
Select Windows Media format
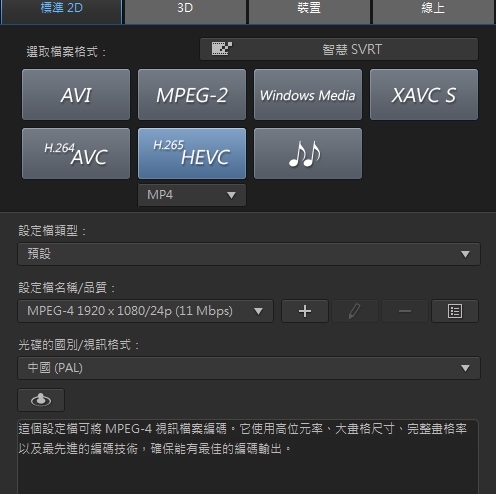point(308,95)
